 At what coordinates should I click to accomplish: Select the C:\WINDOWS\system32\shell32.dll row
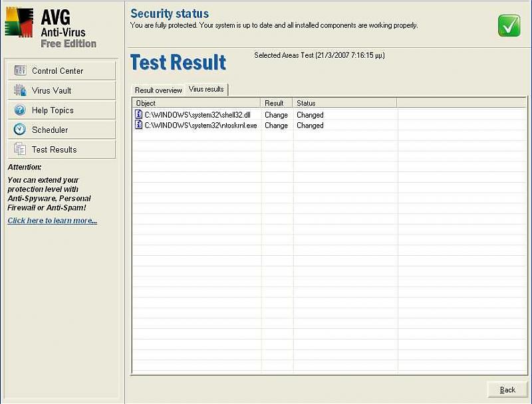[329, 114]
